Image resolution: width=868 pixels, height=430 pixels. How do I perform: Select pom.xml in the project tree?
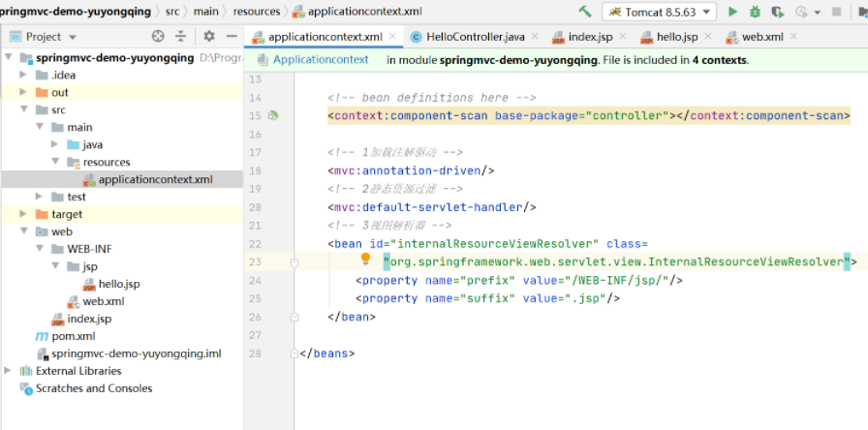coord(73,336)
